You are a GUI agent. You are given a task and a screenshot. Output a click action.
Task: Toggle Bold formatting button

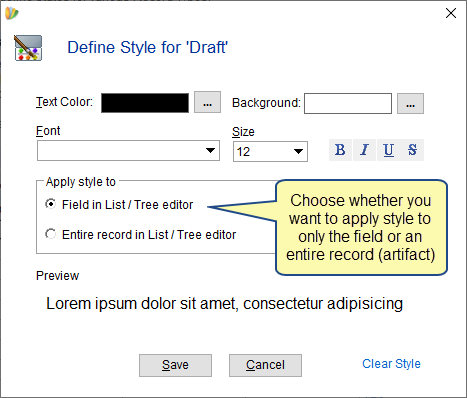tap(340, 150)
